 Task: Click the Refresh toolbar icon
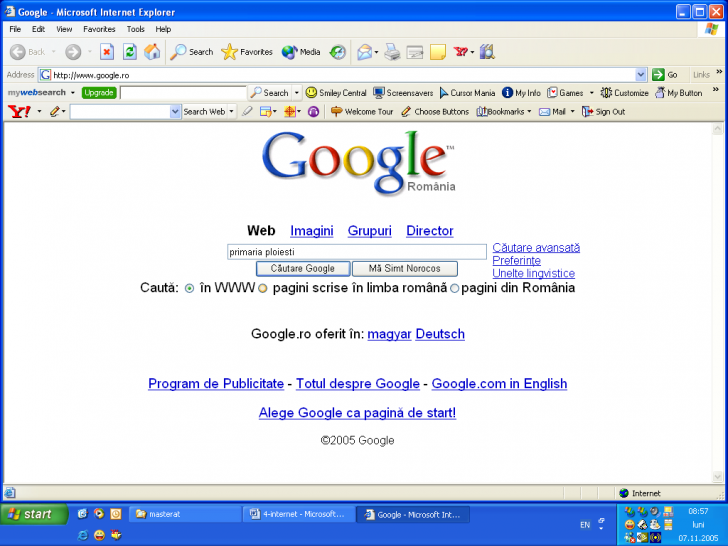point(130,52)
